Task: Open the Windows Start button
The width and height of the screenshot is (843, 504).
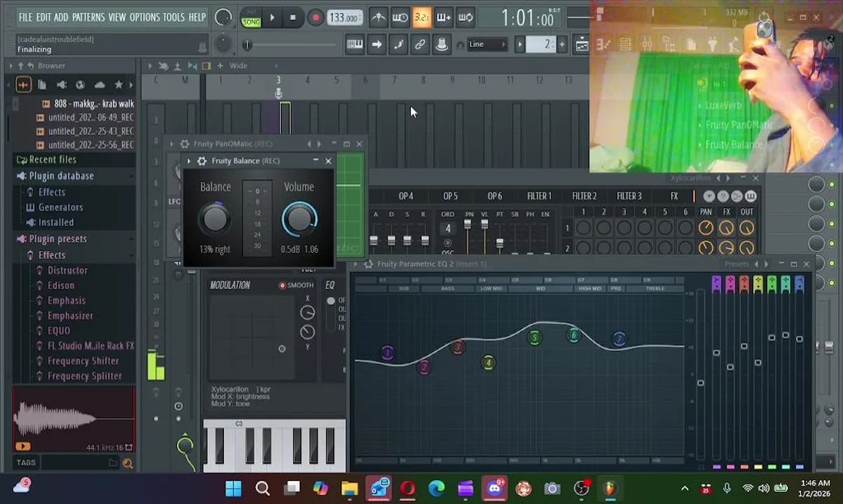Action: tap(233, 489)
